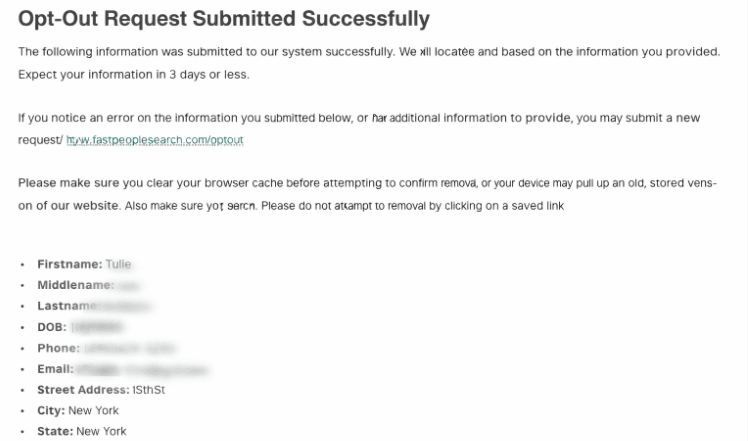The height and width of the screenshot is (441, 748).
Task: Select the DOB label
Action: [x=52, y=327]
